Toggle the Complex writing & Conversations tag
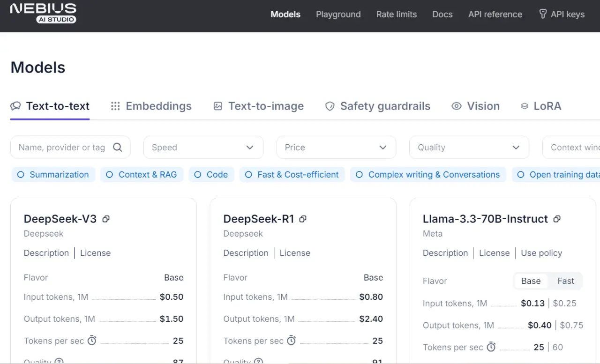This screenshot has height=364, width=600. coord(428,175)
